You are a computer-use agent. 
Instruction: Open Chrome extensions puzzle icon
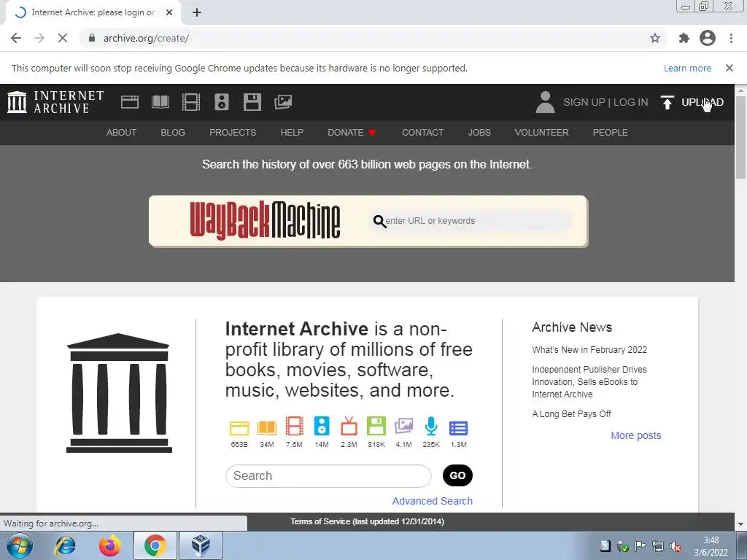pyautogui.click(x=684, y=38)
